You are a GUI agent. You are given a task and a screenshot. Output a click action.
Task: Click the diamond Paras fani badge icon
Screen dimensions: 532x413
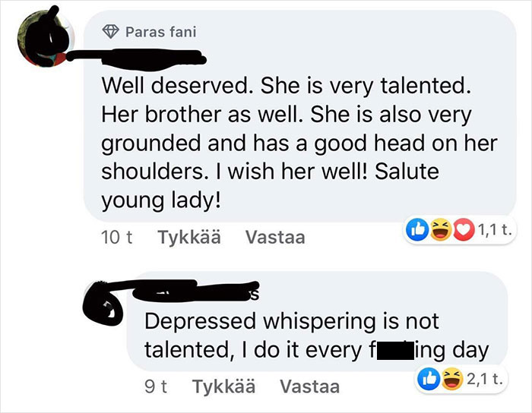point(111,32)
